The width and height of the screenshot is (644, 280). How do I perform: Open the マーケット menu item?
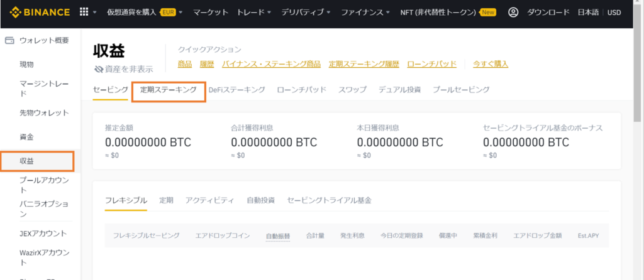[211, 13]
